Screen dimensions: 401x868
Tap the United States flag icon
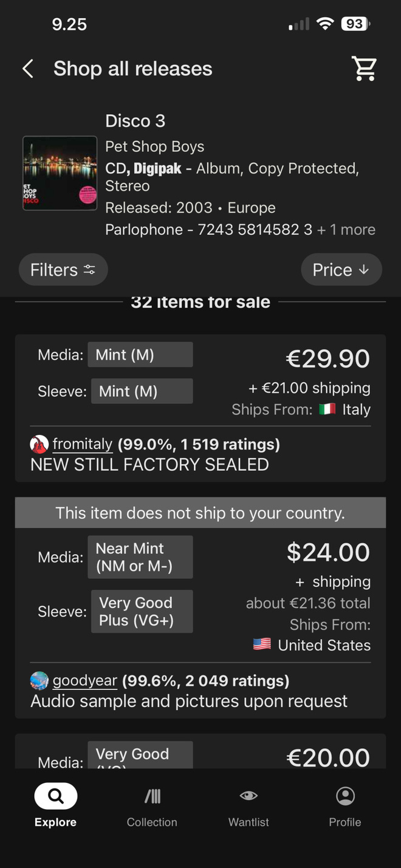point(262,644)
